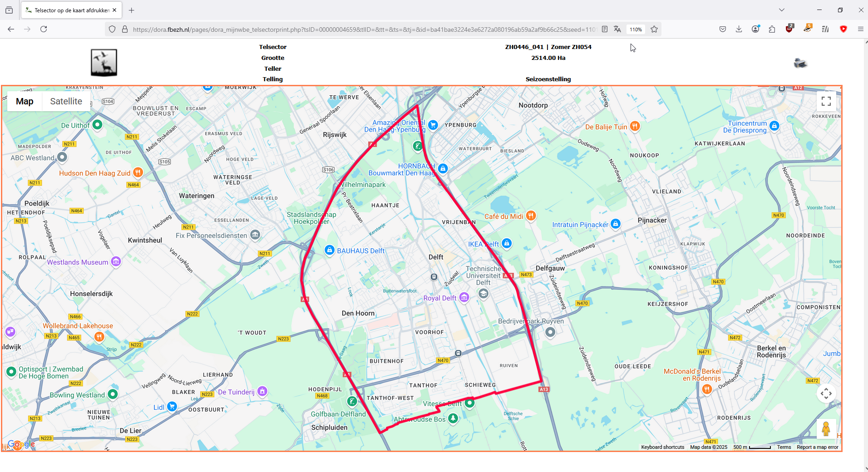The height and width of the screenshot is (472, 868).
Task: Open a new browser tab
Action: [x=132, y=10]
